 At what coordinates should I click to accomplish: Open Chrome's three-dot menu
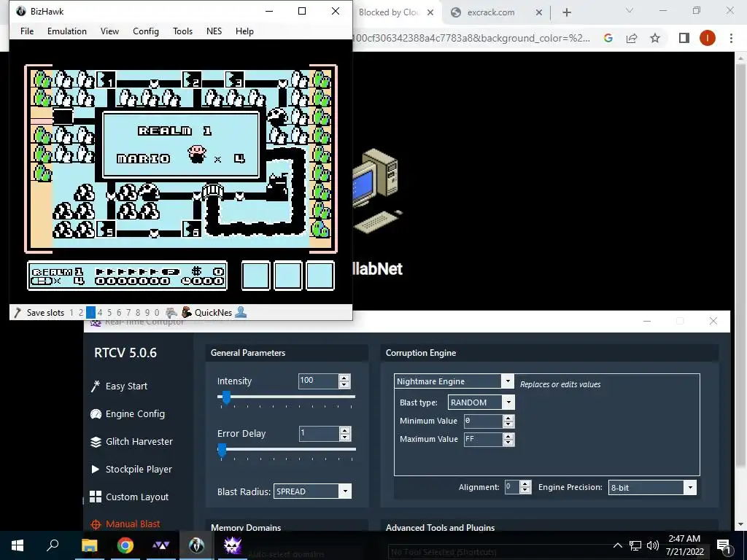[731, 38]
